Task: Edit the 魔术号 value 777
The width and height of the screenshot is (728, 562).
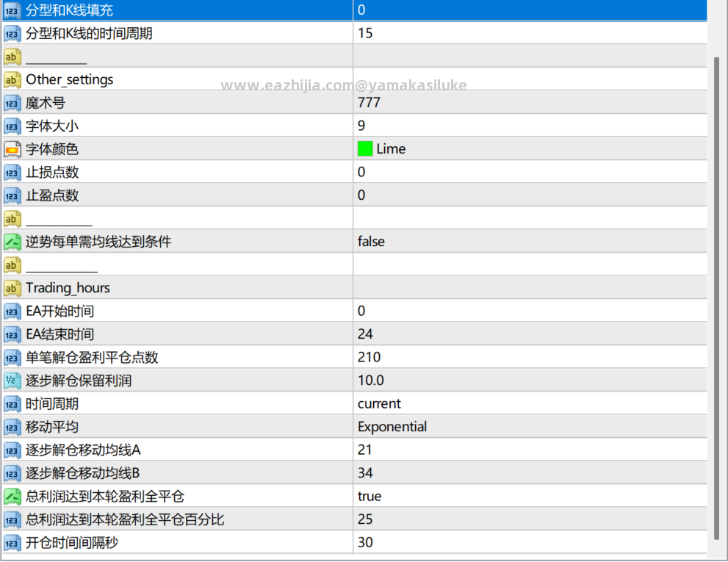Action: [x=530, y=102]
